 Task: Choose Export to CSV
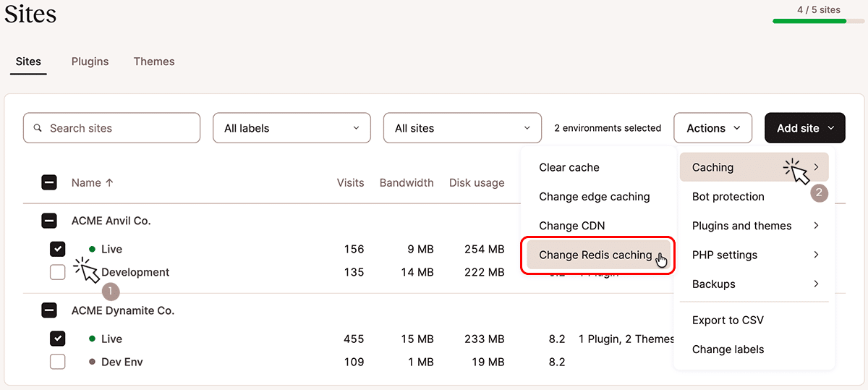pos(728,320)
